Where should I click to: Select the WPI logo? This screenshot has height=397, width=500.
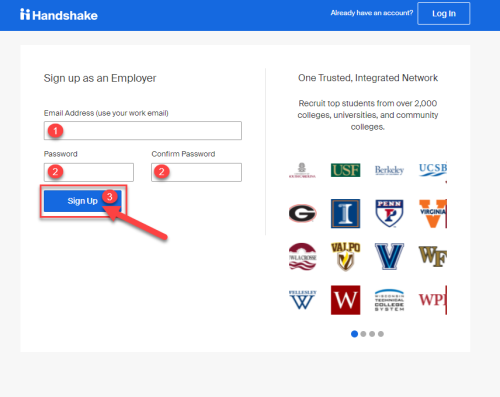433,300
